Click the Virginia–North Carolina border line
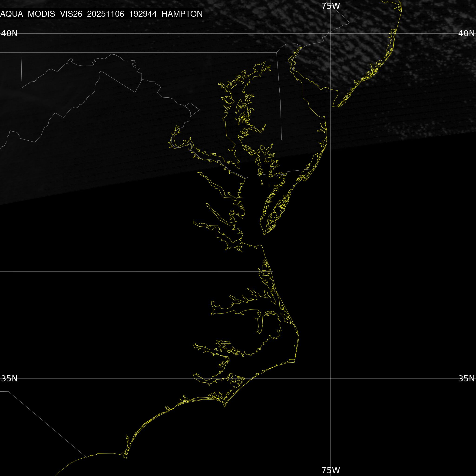Viewport: 476px width, 476px height. coord(123,271)
